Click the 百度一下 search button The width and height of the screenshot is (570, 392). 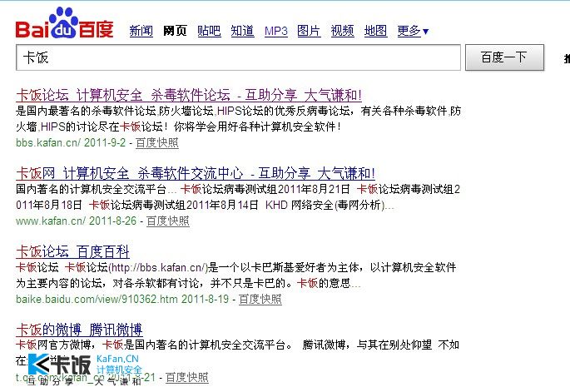pos(504,57)
